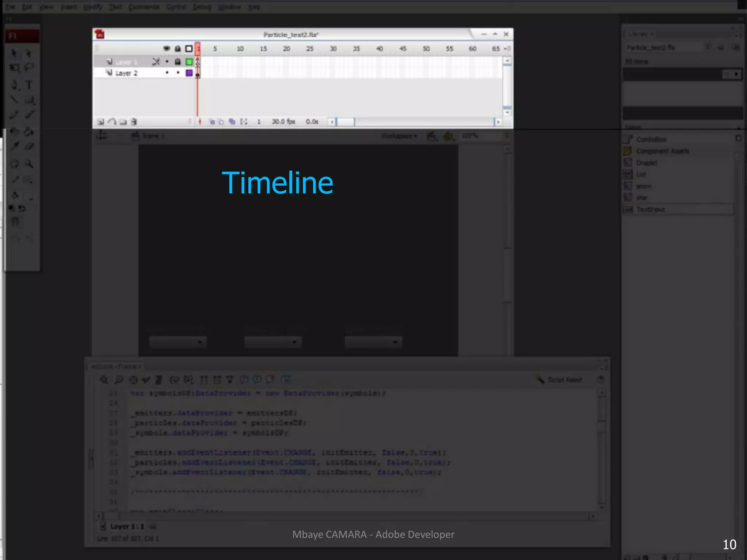Toggle lock all layers header icon
The height and width of the screenshot is (560, 747).
(178, 48)
